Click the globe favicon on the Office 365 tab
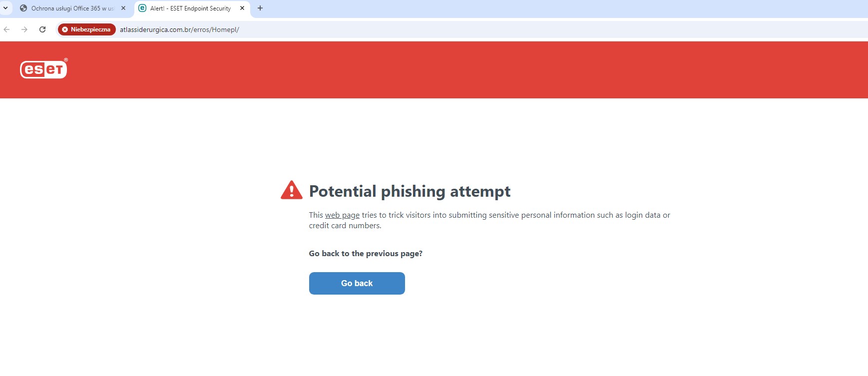 [x=23, y=8]
